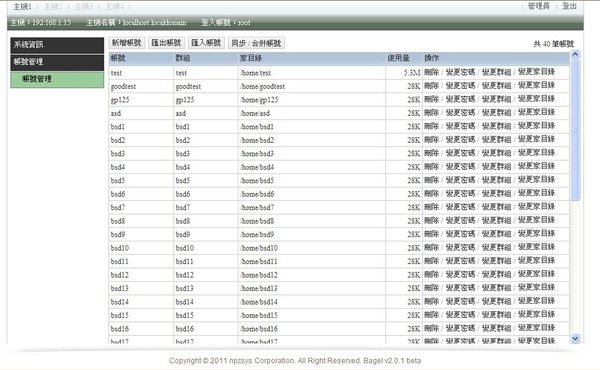Click 變更密碼 for bsd6
Viewport: 600px width, 370px height.
[460, 193]
